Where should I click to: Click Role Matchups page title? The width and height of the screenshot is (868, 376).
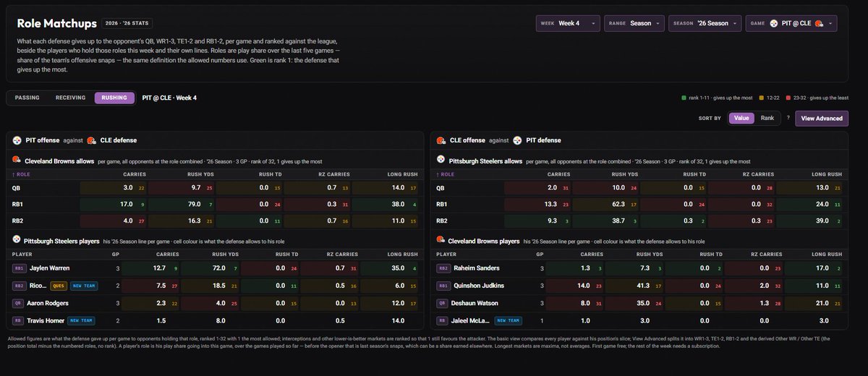click(x=56, y=23)
